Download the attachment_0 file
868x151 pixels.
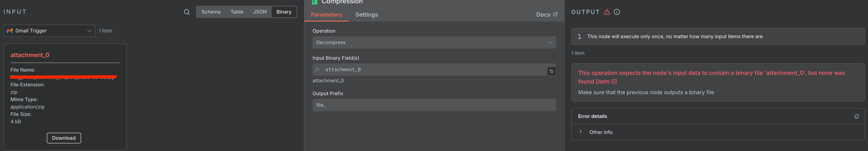coord(64,138)
